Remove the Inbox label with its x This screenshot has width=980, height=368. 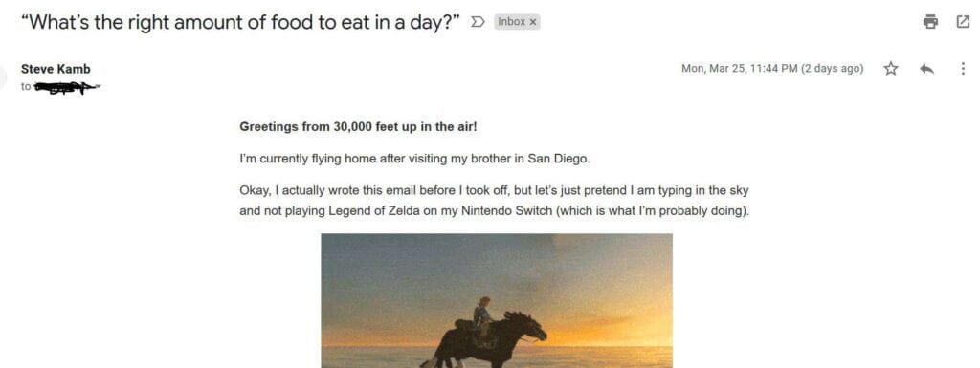click(x=533, y=22)
